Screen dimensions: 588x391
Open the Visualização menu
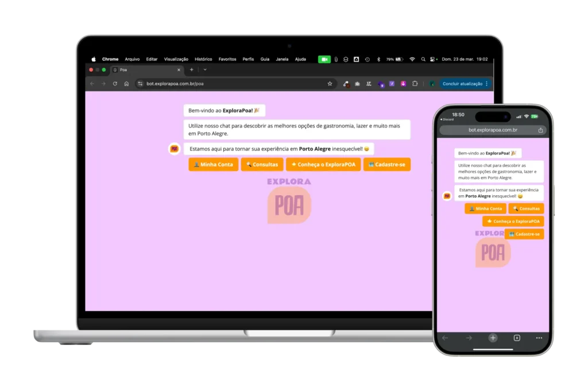pos(176,59)
